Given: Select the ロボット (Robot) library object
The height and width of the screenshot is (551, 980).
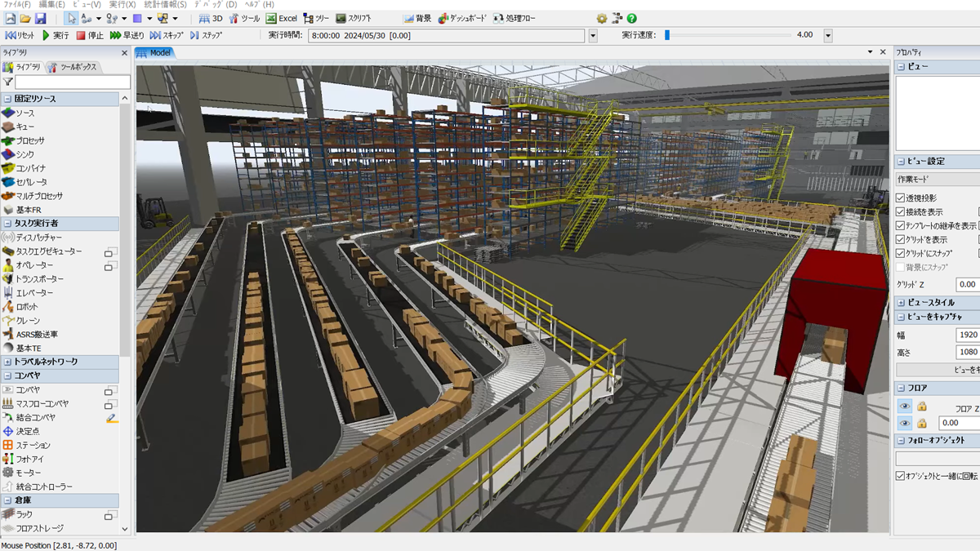Looking at the screenshot, I should (27, 307).
